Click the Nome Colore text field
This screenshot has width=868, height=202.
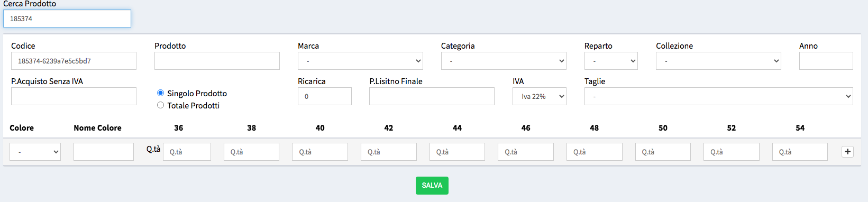click(x=104, y=152)
